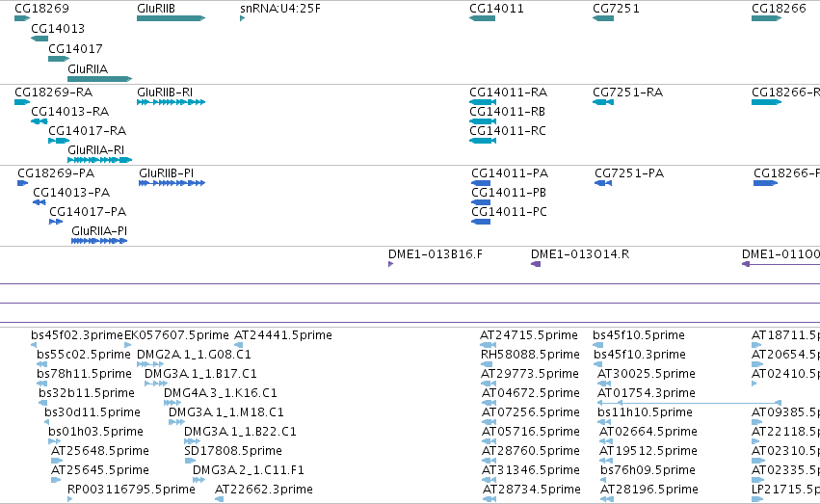820x504 pixels.
Task: Click the CG14017-RA transcript label
Action: tap(88, 131)
